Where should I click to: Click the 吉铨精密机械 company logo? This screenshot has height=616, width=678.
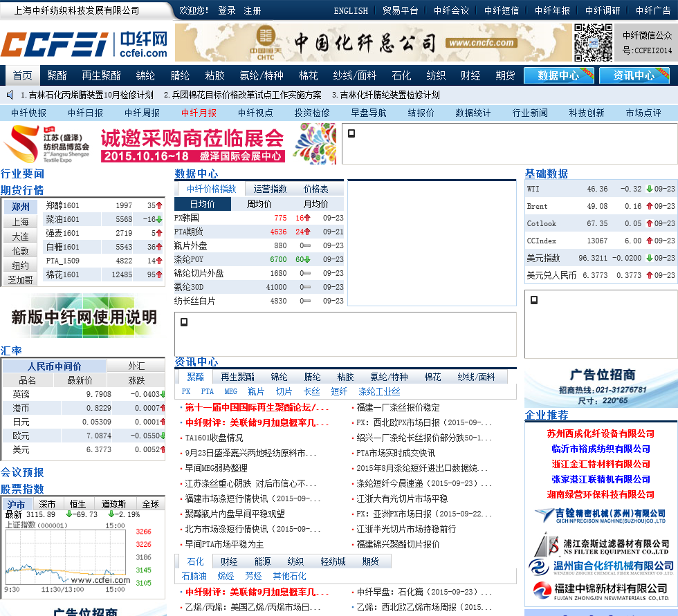[601, 515]
